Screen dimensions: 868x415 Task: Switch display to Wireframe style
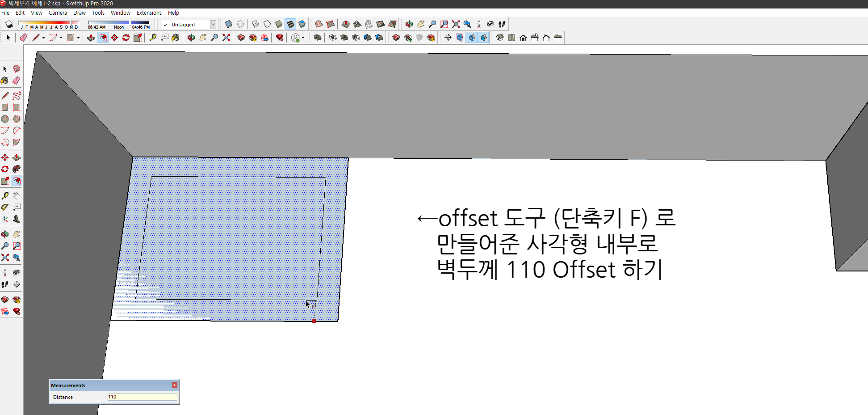click(x=255, y=24)
